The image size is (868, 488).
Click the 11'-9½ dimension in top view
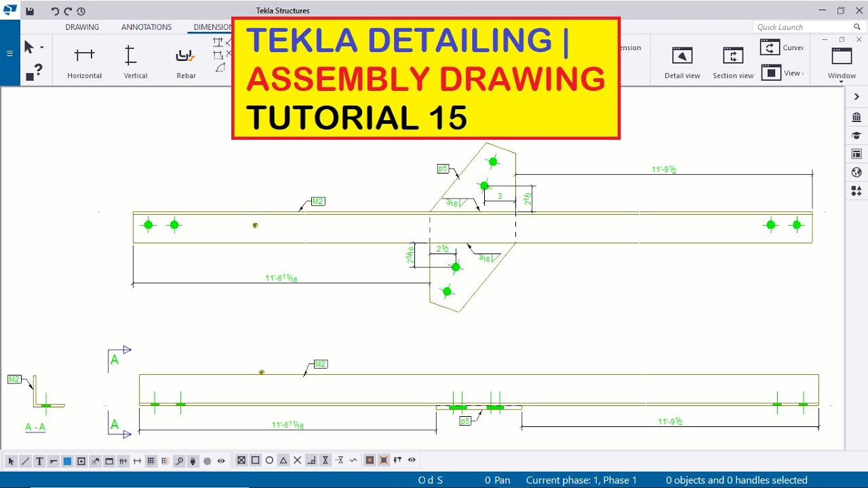pyautogui.click(x=664, y=169)
